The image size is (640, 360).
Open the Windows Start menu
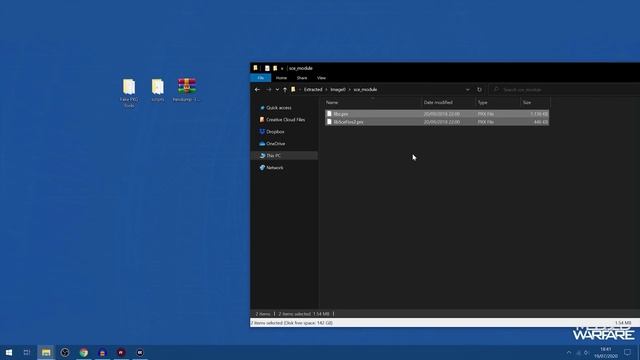[9, 352]
